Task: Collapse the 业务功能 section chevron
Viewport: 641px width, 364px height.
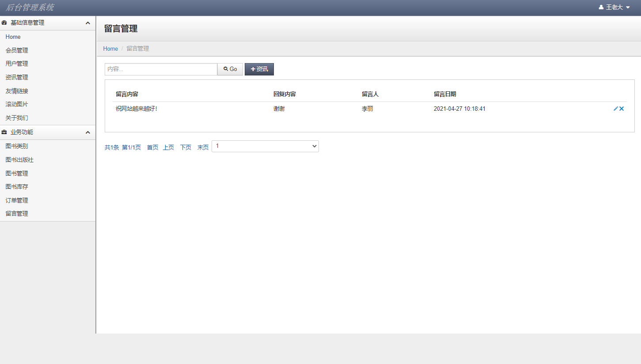Action: pyautogui.click(x=87, y=132)
